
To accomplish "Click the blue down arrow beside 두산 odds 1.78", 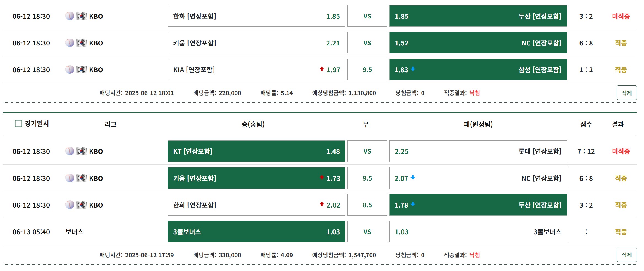I will click(x=413, y=204).
